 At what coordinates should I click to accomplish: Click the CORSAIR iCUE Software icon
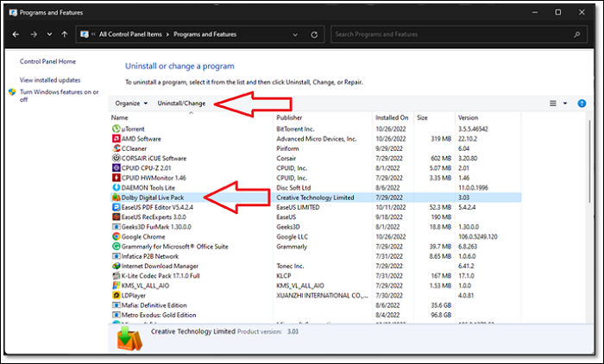pos(116,158)
